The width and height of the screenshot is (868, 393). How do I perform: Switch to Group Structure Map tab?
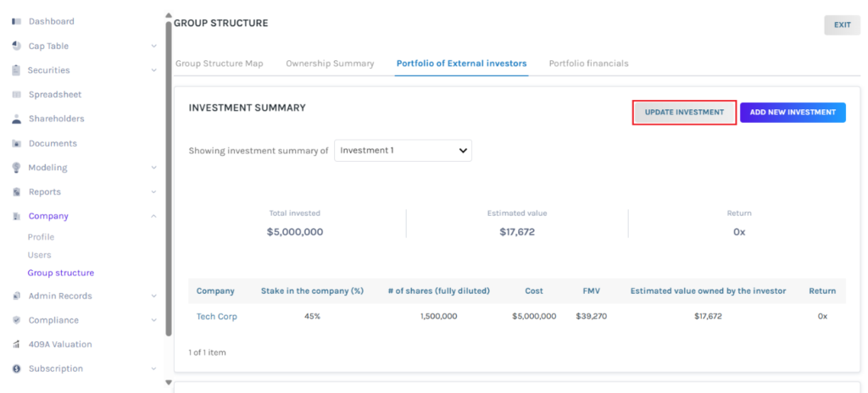220,64
